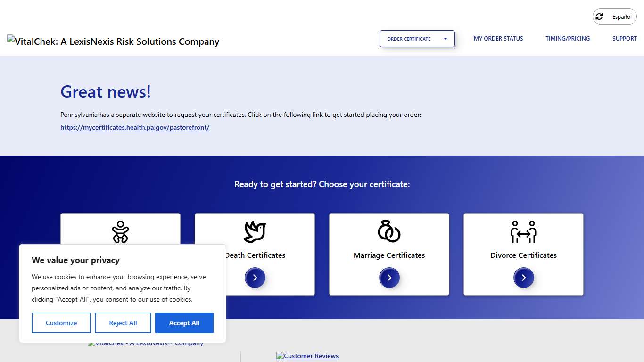The image size is (644, 362).
Task: Reject all cookies
Action: pos(123,323)
